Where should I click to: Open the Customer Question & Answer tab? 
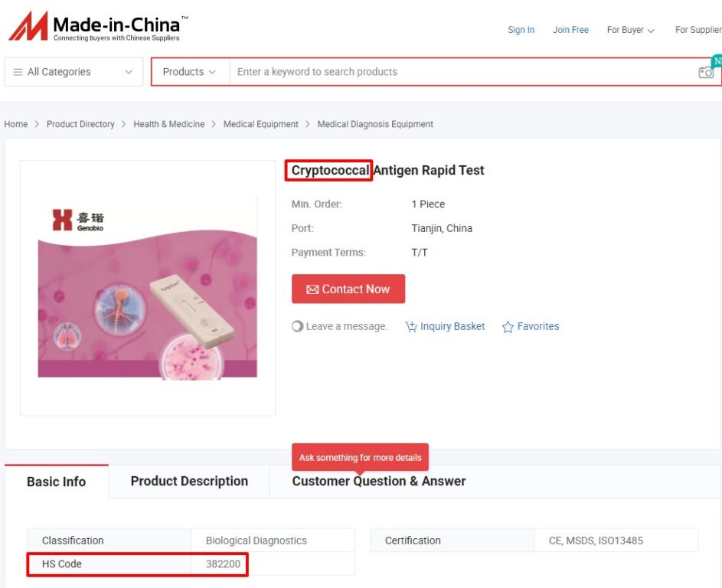[x=378, y=481]
